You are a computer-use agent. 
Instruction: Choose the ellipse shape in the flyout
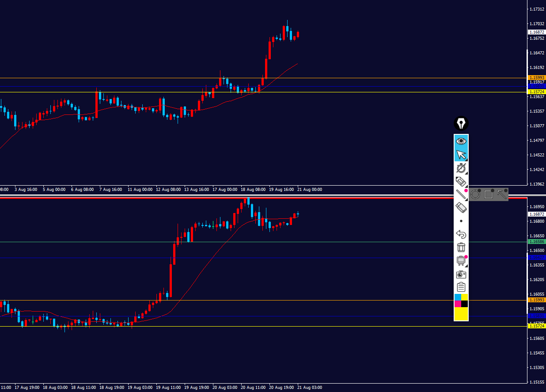click(x=475, y=194)
